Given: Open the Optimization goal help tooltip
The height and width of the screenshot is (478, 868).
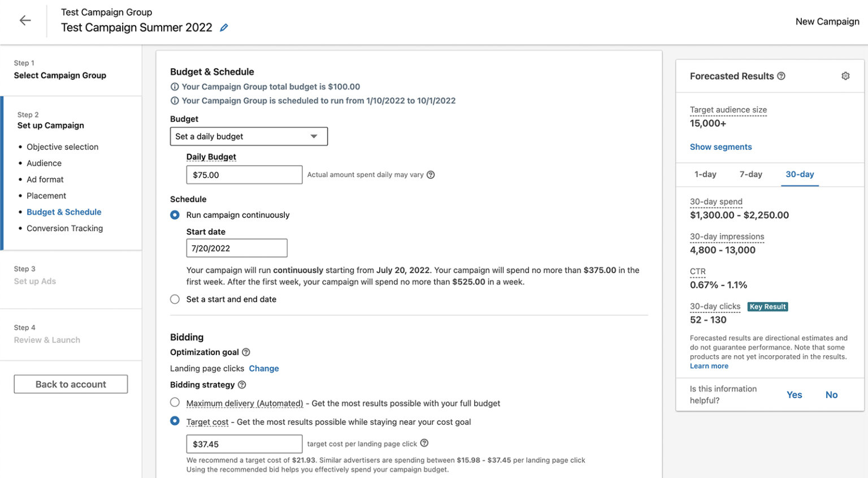Looking at the screenshot, I should point(246,352).
